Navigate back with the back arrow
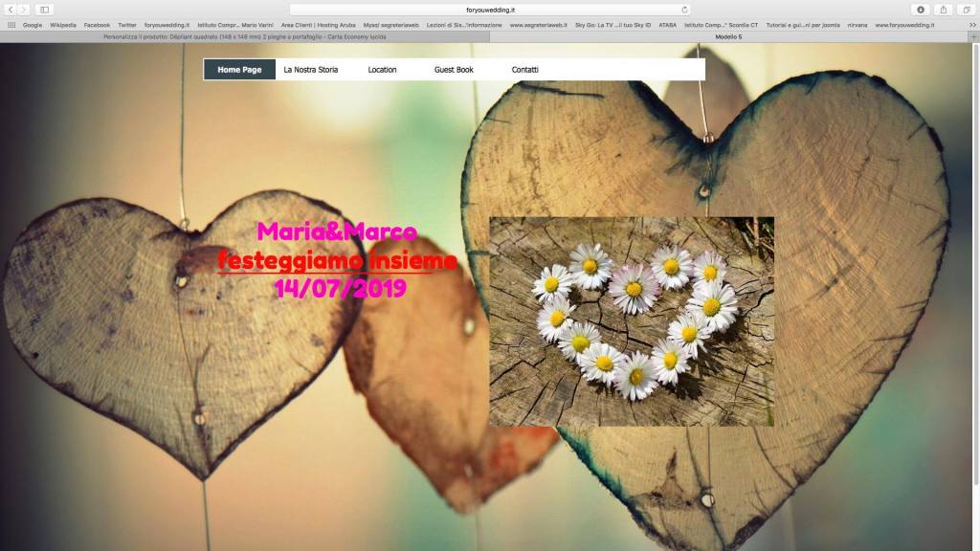 pyautogui.click(x=12, y=10)
